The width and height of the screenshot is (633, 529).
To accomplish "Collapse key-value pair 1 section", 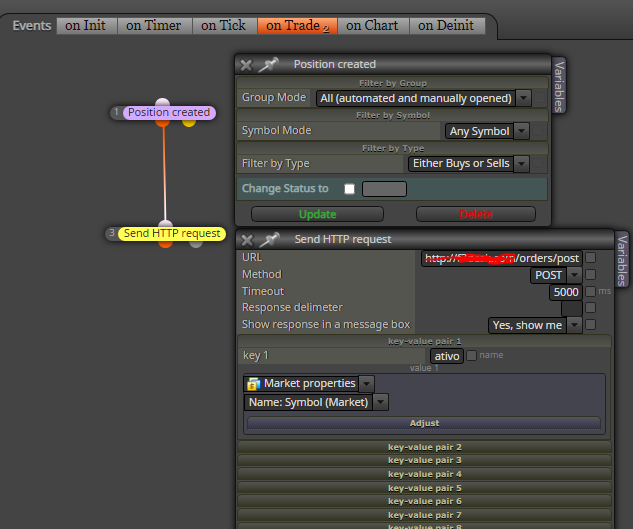I will 424,341.
